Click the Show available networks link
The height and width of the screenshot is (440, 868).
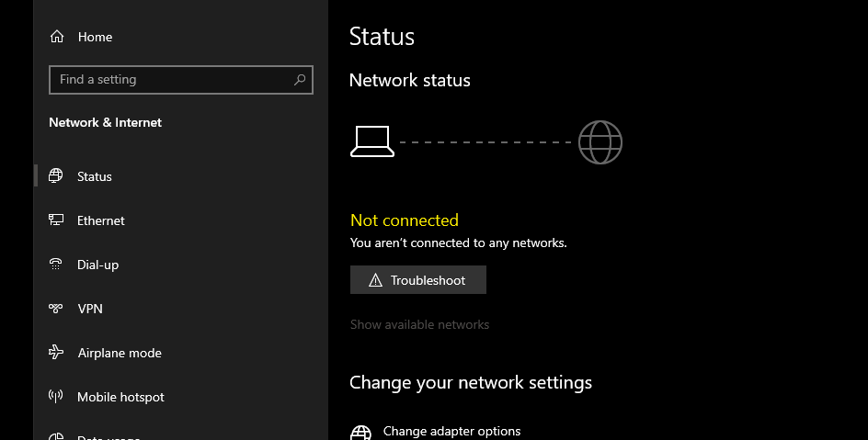point(419,324)
